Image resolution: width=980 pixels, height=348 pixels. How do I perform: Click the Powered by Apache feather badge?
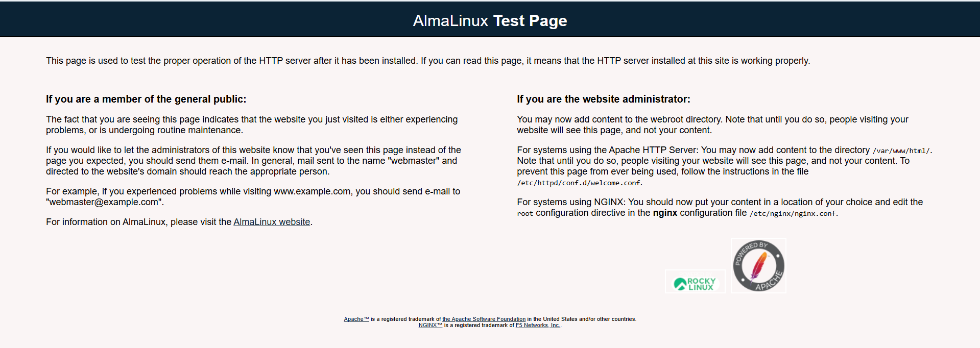(x=758, y=265)
